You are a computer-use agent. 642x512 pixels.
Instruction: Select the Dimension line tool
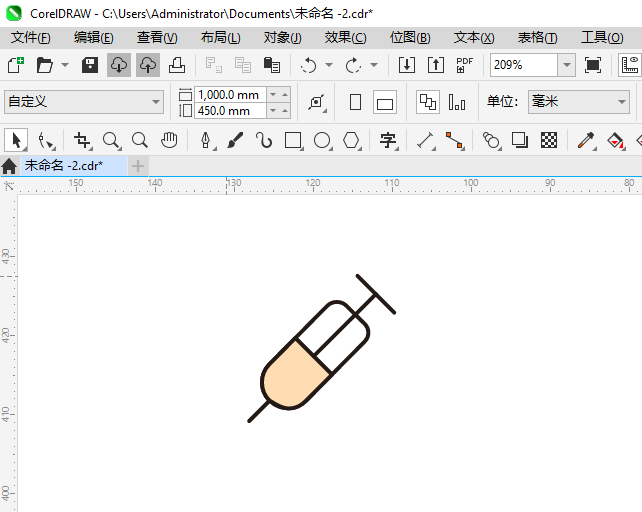[425, 140]
